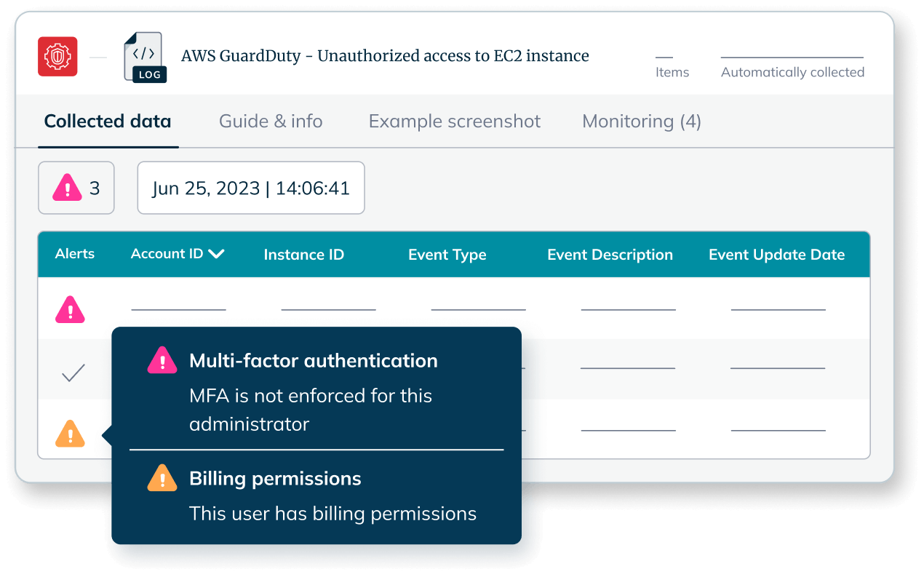Click the AWS GuardDuty title text
Viewport: 924px width, 577px height.
coord(385,56)
